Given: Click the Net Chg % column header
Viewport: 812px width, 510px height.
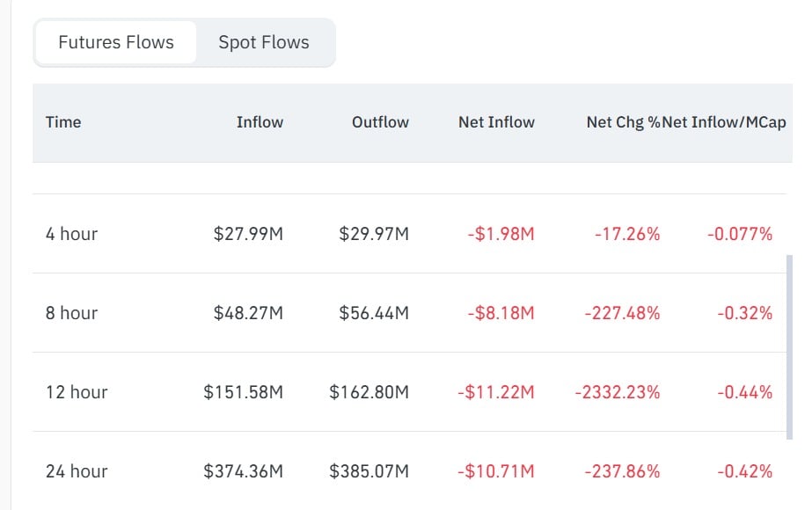Looking at the screenshot, I should coord(623,122).
